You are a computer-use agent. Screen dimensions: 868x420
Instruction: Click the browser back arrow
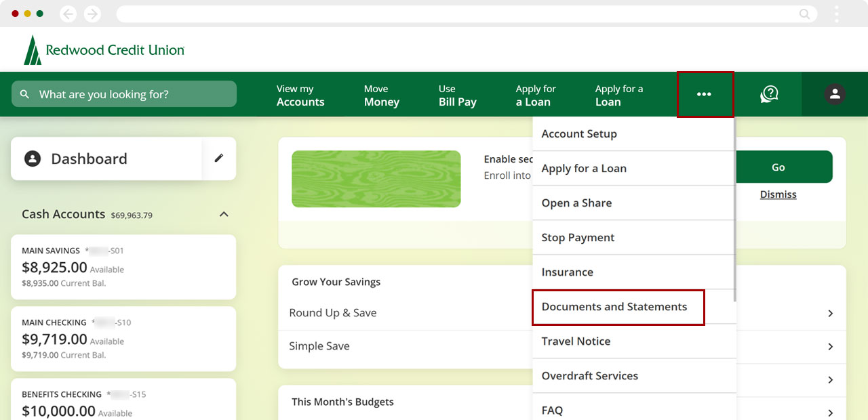coord(68,14)
